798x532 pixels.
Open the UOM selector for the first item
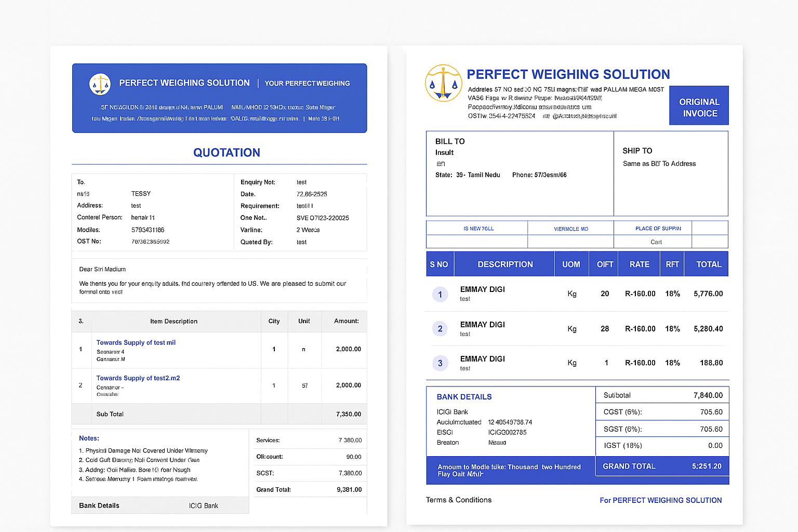coord(571,294)
